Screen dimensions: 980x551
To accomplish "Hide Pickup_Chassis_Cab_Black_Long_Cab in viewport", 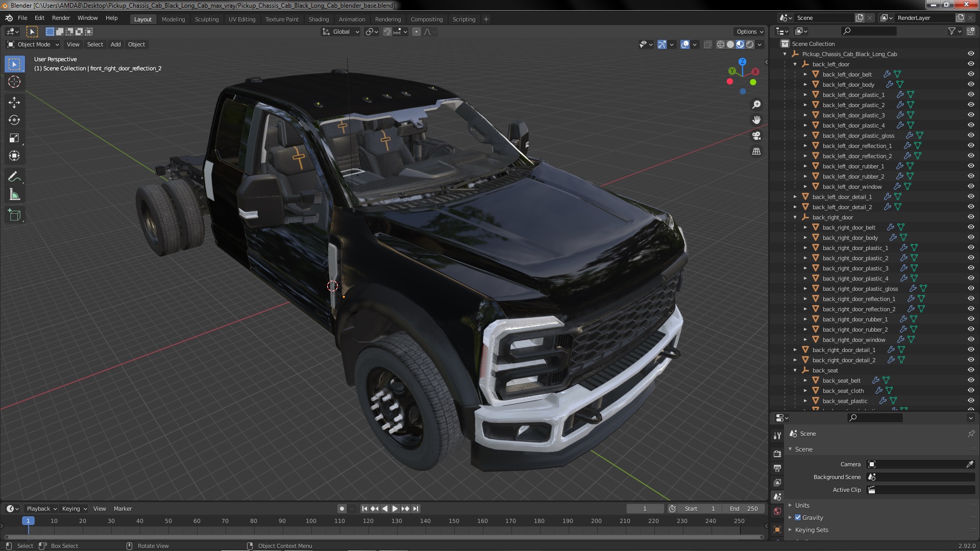I will (x=970, y=54).
